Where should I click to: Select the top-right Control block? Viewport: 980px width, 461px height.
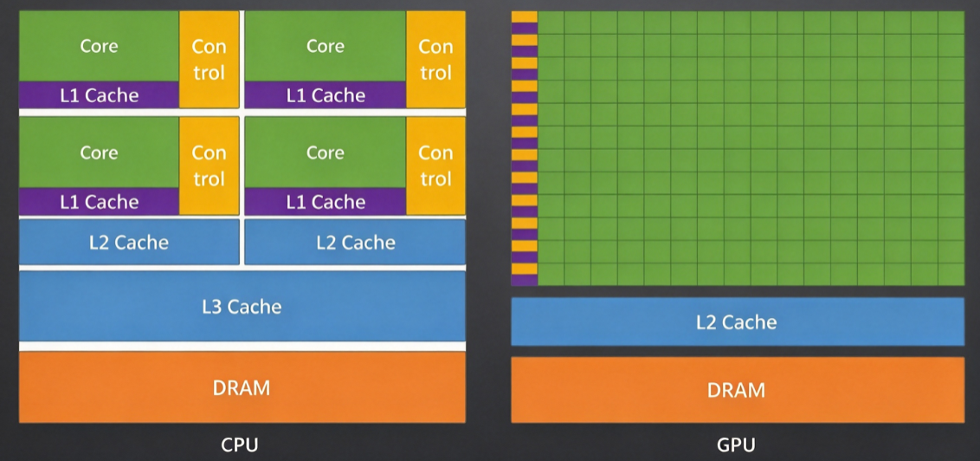tap(435, 60)
